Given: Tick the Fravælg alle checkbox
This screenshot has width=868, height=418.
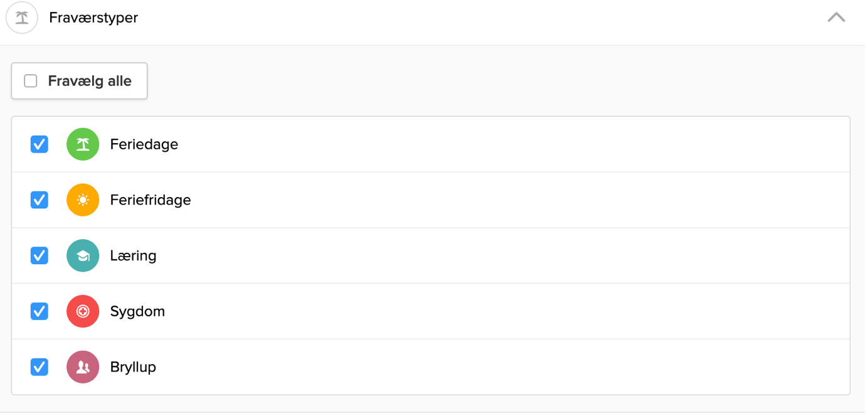Looking at the screenshot, I should coord(31,81).
